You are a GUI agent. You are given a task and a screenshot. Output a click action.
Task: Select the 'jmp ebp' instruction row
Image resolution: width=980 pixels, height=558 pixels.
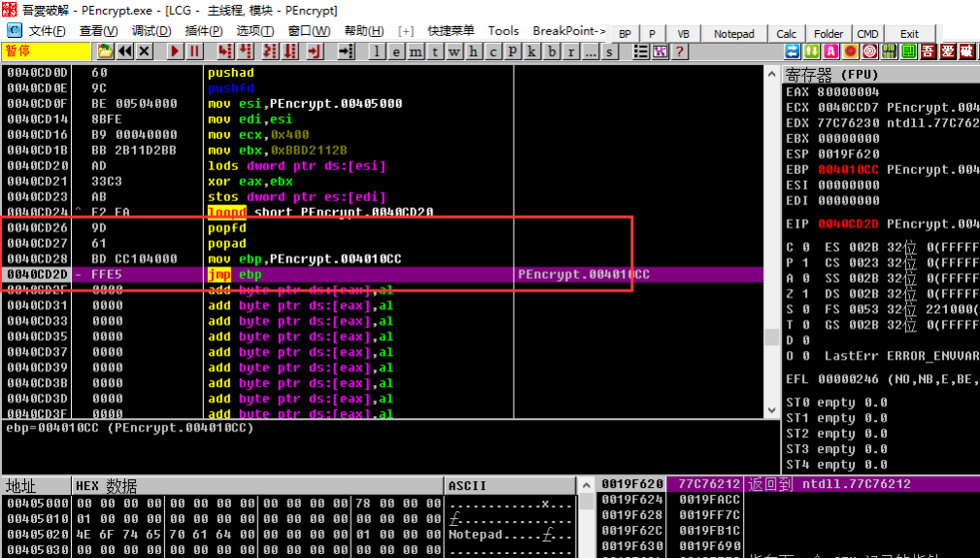pyautogui.click(x=291, y=275)
